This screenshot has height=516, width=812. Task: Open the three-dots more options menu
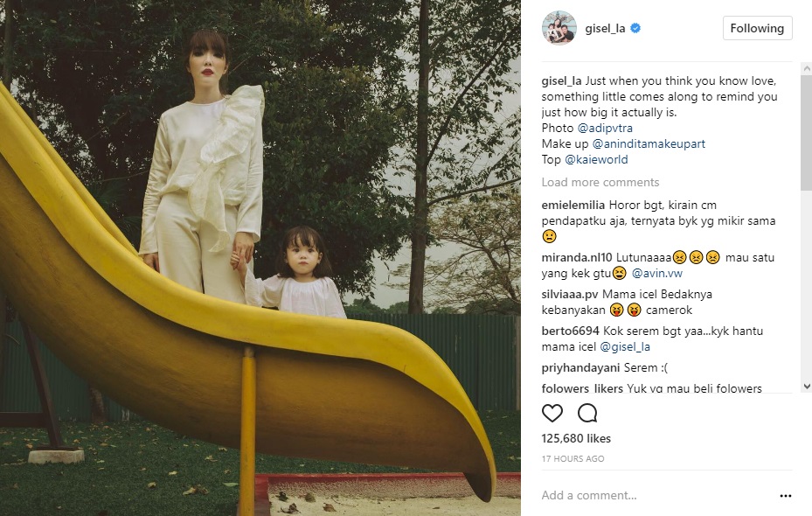(785, 496)
